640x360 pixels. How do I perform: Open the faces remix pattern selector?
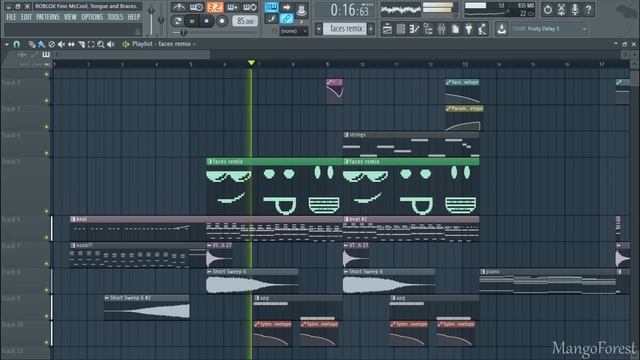tap(346, 29)
